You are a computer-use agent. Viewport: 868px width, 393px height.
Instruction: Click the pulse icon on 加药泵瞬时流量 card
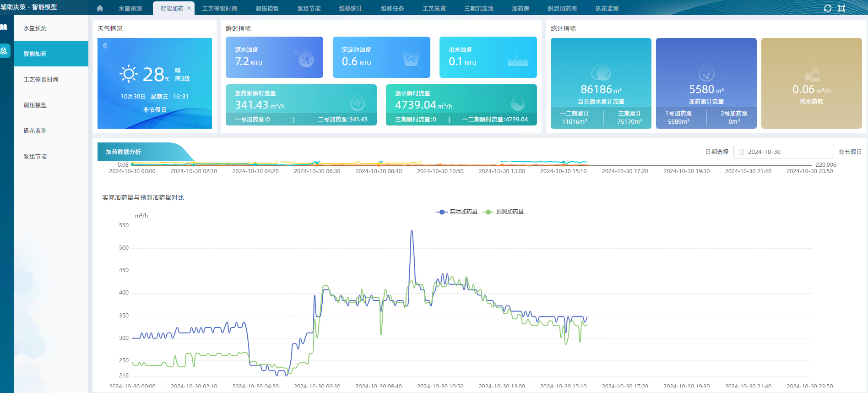(x=357, y=102)
